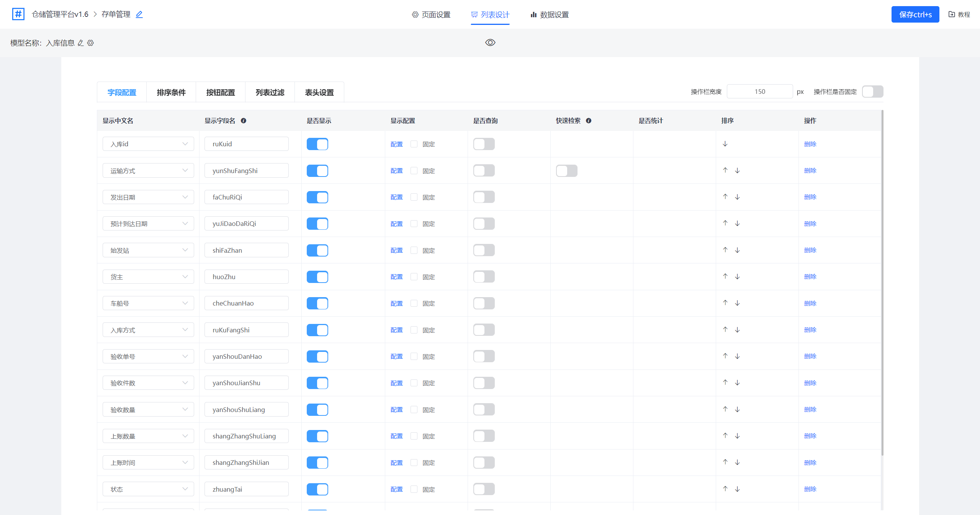Image resolution: width=980 pixels, height=515 pixels.
Task: Click the eye preview icon
Action: pyautogui.click(x=490, y=43)
